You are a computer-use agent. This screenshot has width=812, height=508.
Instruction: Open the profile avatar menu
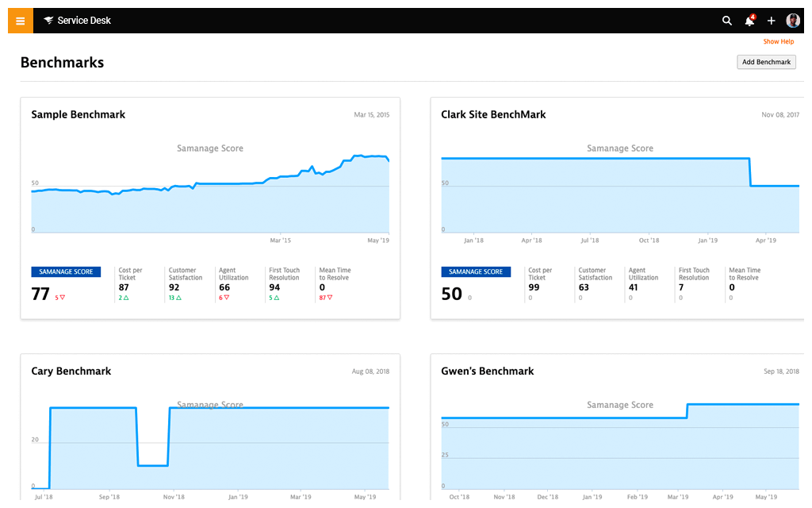click(792, 20)
